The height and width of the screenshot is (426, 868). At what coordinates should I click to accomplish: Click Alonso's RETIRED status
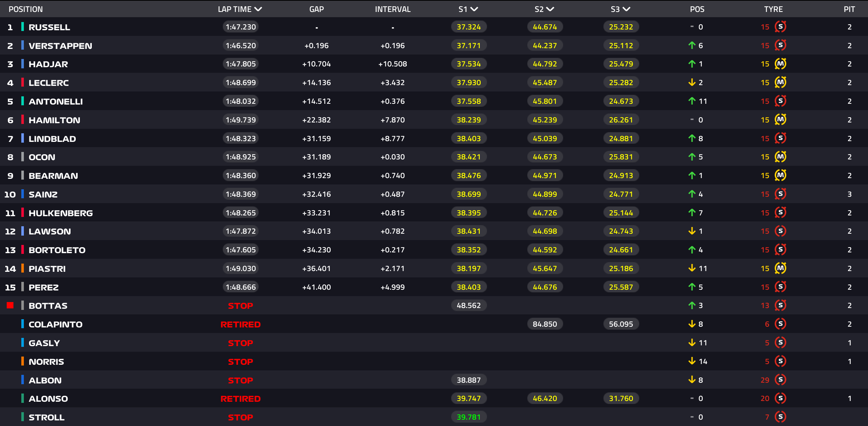coord(241,399)
